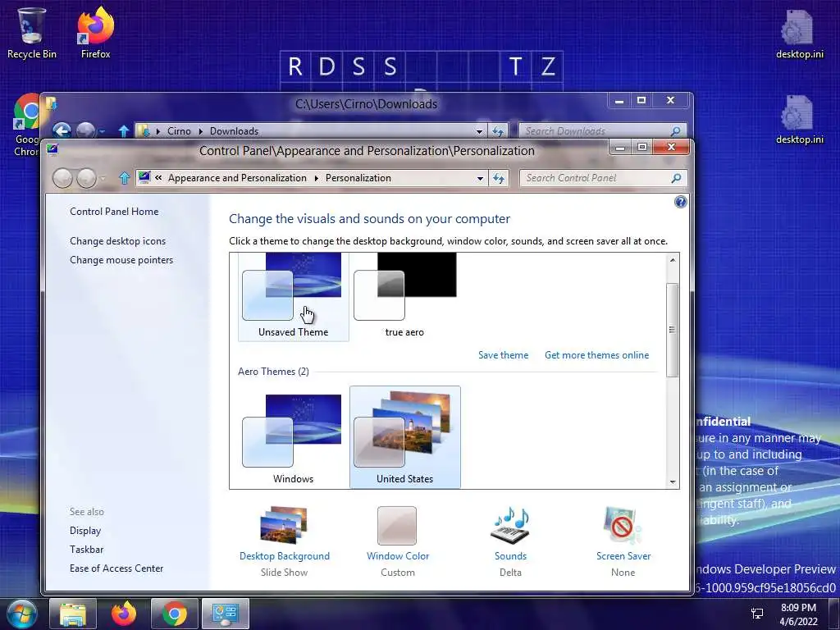
Task: Open Control Panel help icon
Action: [680, 202]
